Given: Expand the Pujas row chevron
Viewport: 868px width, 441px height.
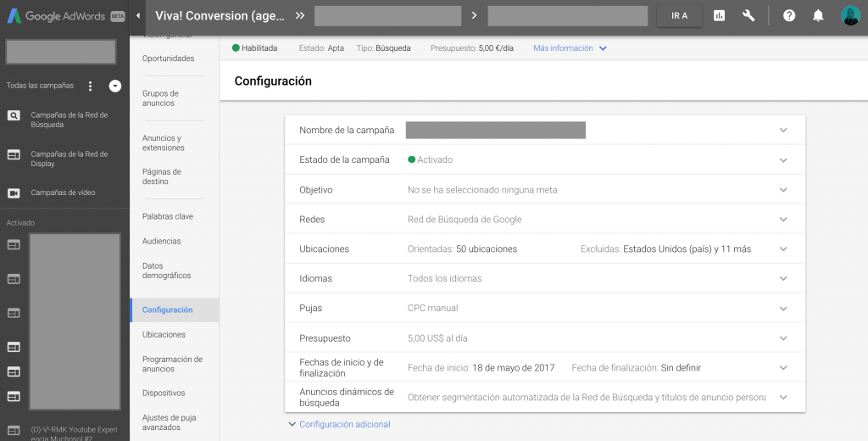Looking at the screenshot, I should (783, 309).
